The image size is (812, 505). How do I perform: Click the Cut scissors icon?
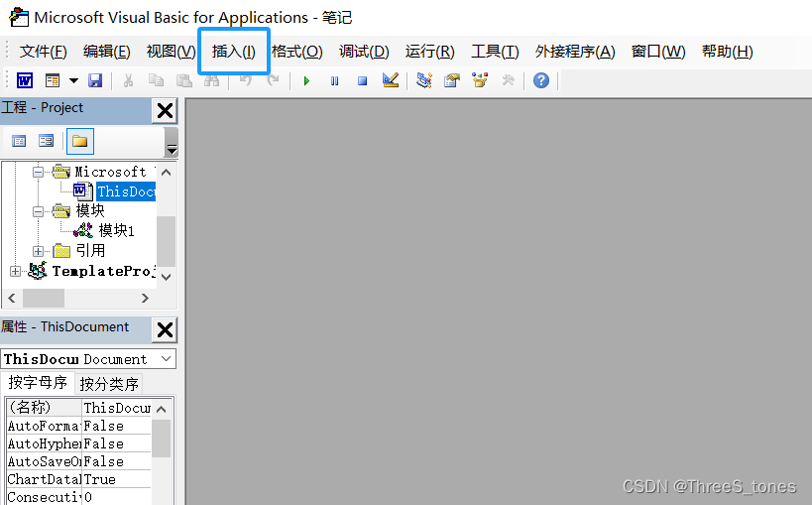128,80
